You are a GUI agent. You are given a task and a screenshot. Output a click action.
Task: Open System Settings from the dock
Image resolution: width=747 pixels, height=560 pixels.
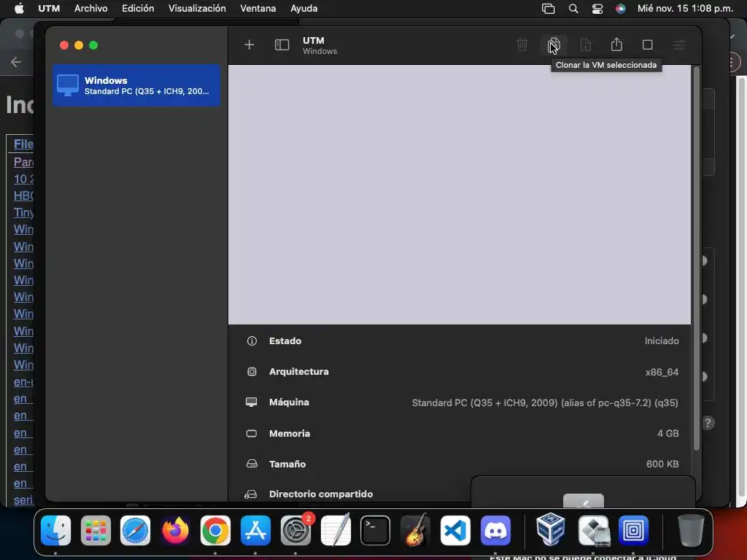pyautogui.click(x=296, y=531)
